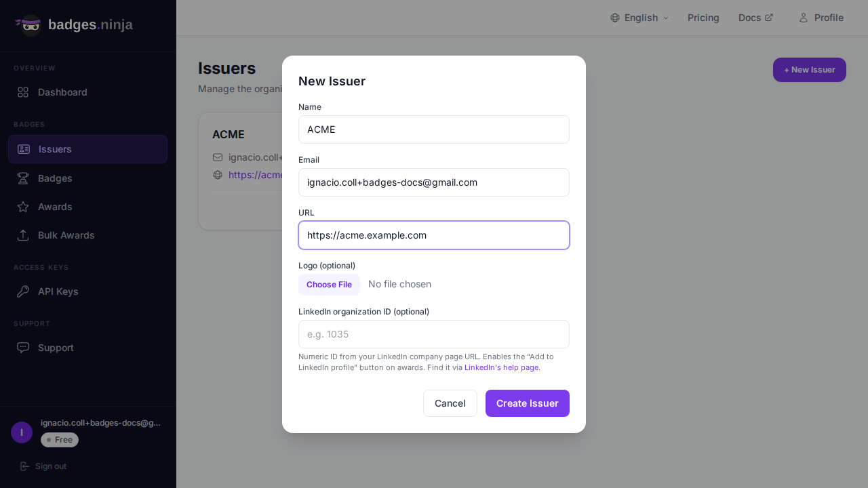The image size is (868, 488).
Task: Open the Docs external link
Action: tap(755, 18)
